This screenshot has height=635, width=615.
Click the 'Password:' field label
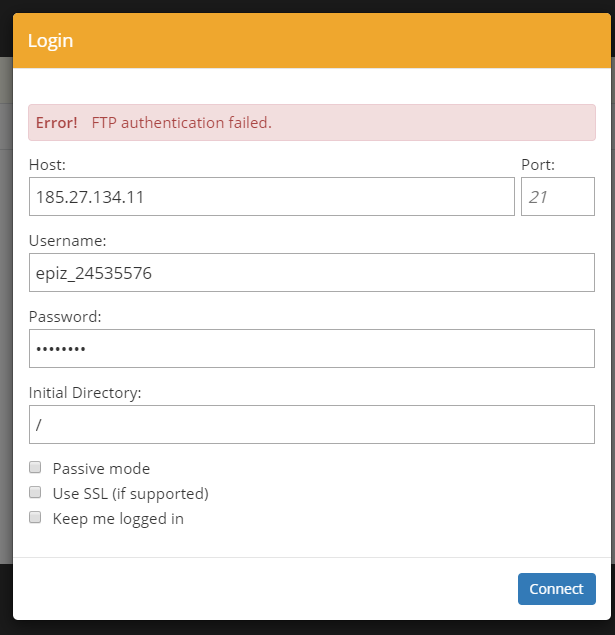(x=65, y=317)
